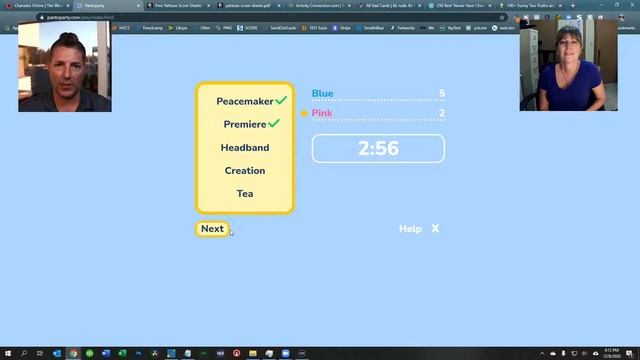Switch to the yahtzee-score-sheets.pdf tab
Image resolution: width=640 pixels, height=360 pixels.
click(248, 6)
